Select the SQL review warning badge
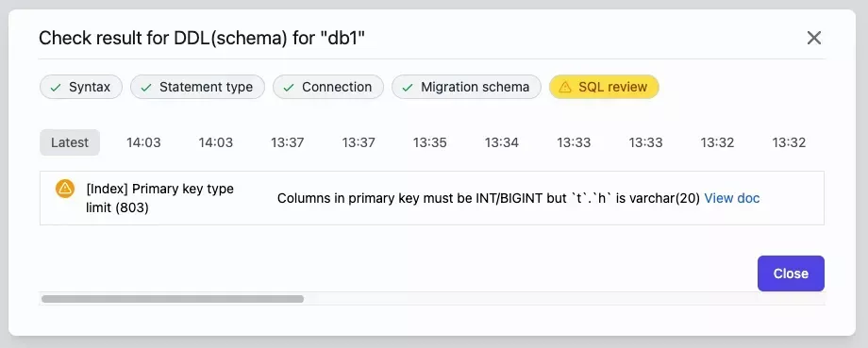This screenshot has height=348, width=868. (604, 87)
